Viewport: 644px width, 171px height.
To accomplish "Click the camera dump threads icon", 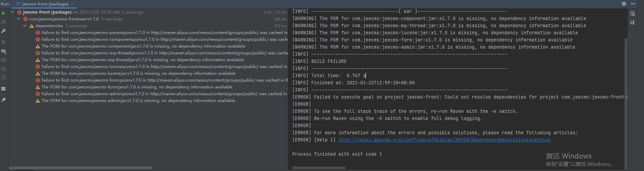I will (3, 60).
